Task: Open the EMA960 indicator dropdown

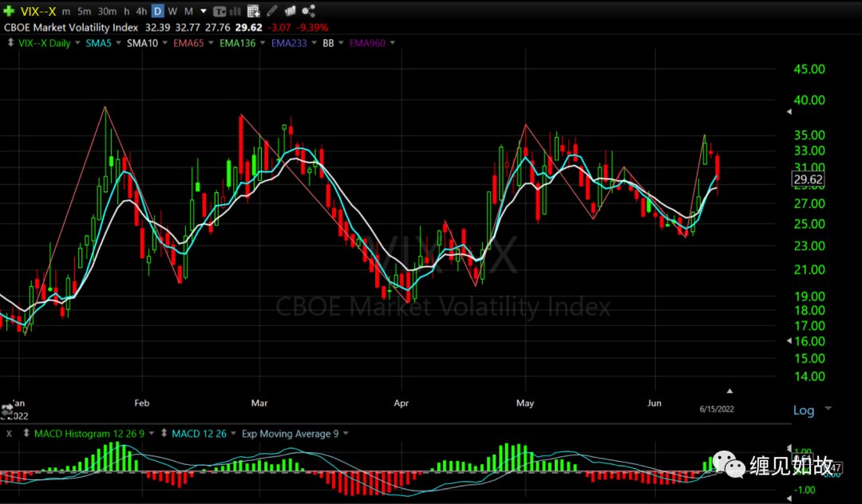Action: [x=392, y=43]
